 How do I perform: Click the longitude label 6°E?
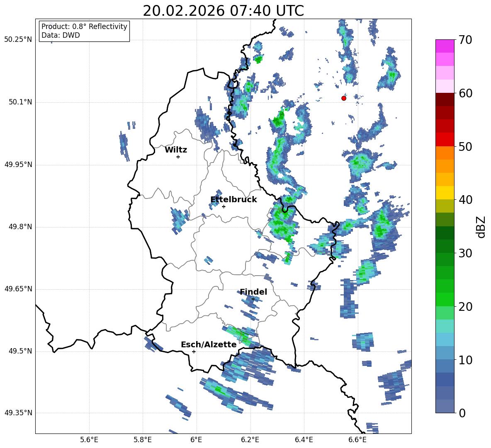click(196, 440)
